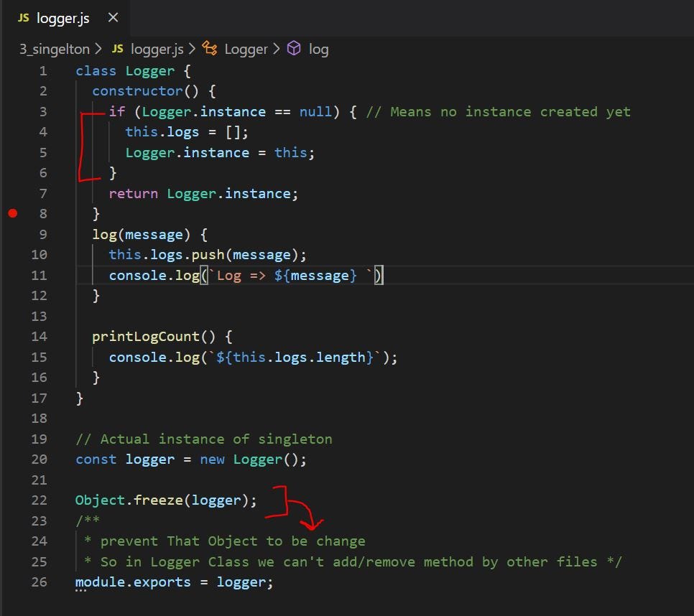Click 'this.logs.push(message);' line
Image resolution: width=694 pixels, height=616 pixels.
tap(208, 255)
